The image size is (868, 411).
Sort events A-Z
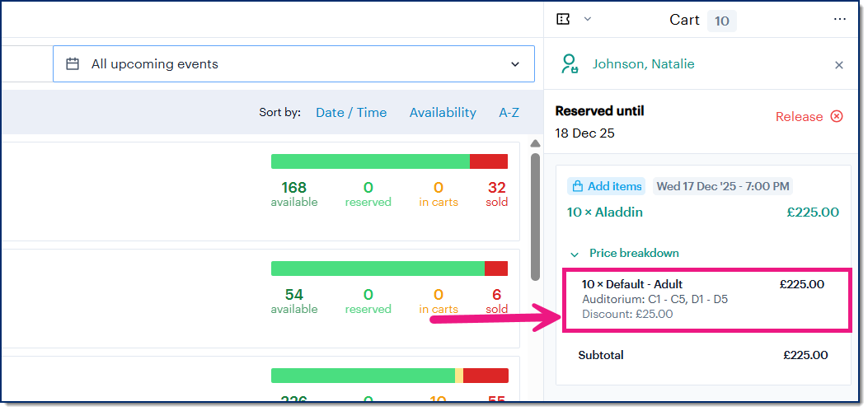509,113
